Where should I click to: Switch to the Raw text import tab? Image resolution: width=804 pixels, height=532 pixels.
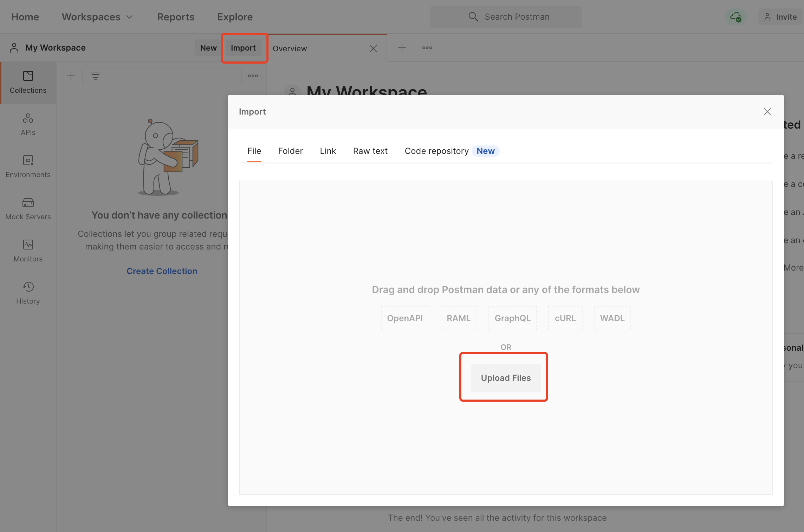click(x=370, y=151)
